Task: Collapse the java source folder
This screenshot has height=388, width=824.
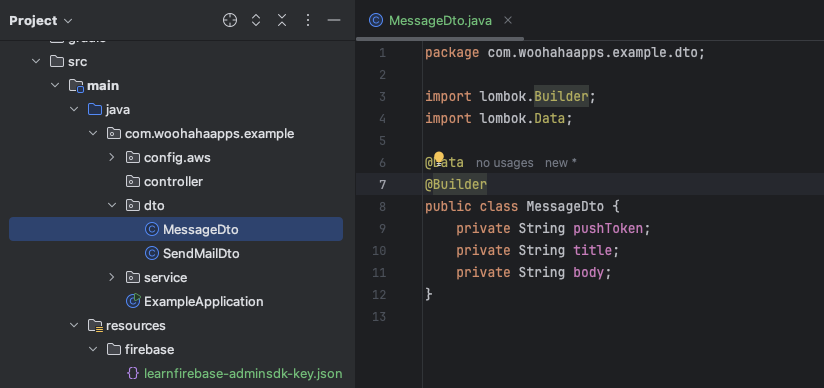Action: tap(74, 109)
